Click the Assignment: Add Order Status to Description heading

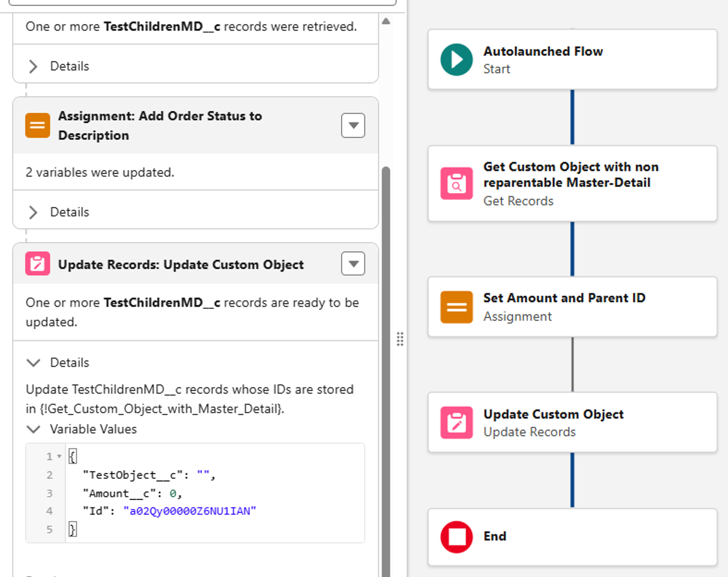160,125
